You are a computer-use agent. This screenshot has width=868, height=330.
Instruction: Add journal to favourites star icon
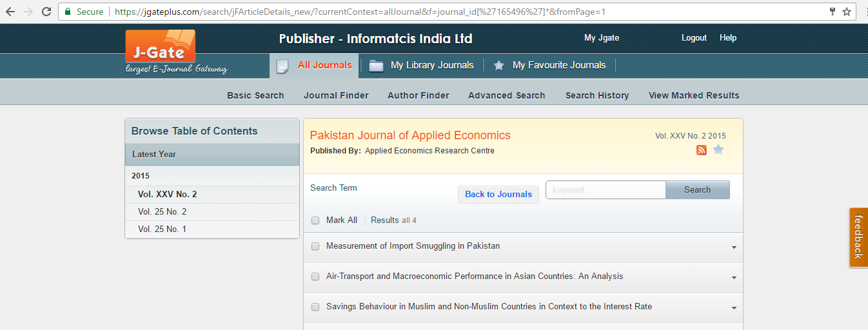(x=718, y=150)
